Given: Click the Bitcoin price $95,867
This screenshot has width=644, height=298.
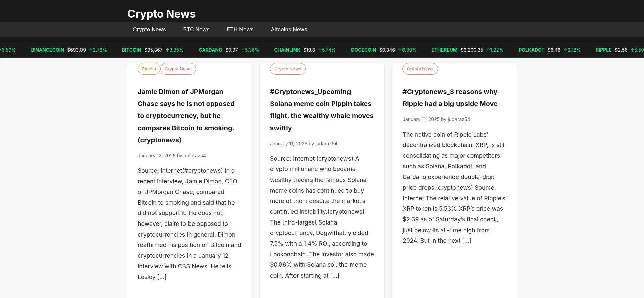Looking at the screenshot, I should point(153,50).
